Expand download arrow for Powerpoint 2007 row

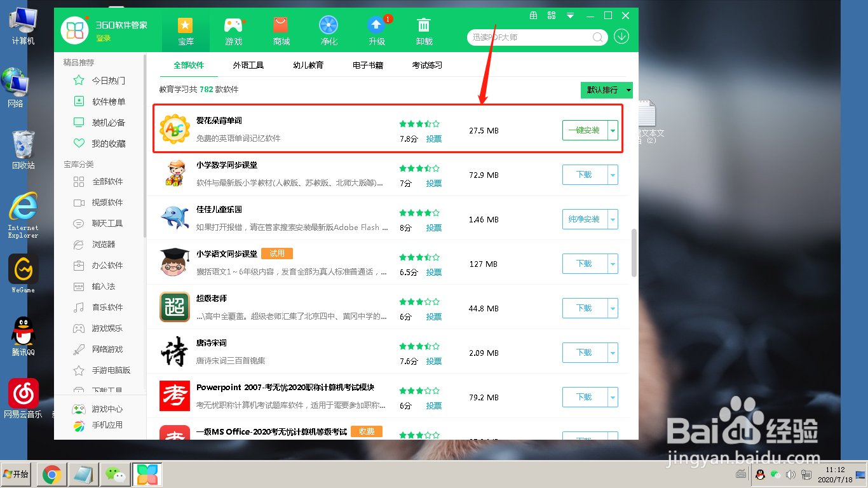pyautogui.click(x=613, y=397)
